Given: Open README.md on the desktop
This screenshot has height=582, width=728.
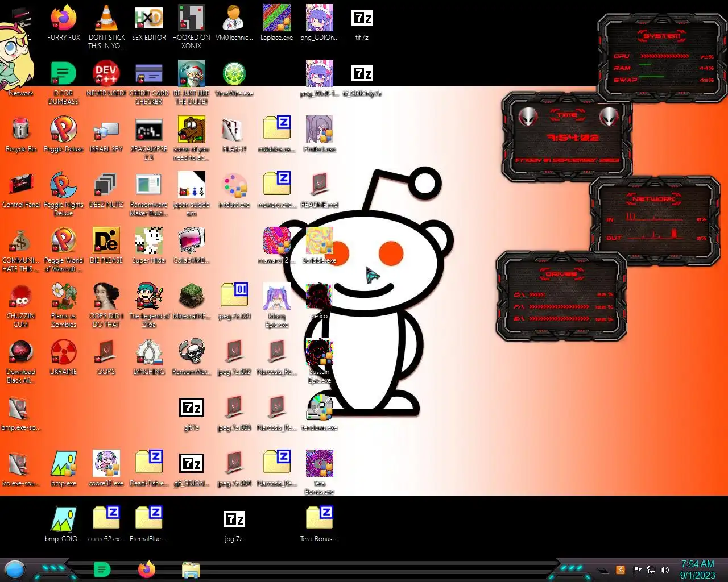Looking at the screenshot, I should coord(320,189).
